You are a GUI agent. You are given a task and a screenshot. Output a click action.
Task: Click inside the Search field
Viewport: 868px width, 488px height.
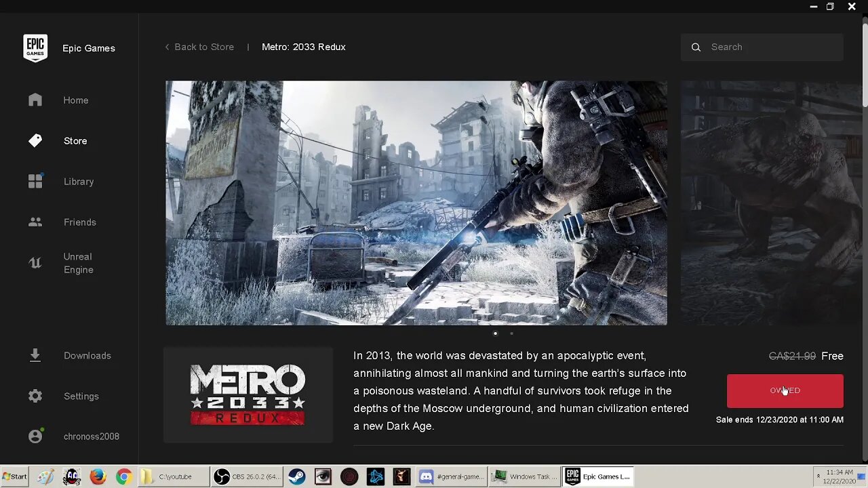(x=762, y=47)
